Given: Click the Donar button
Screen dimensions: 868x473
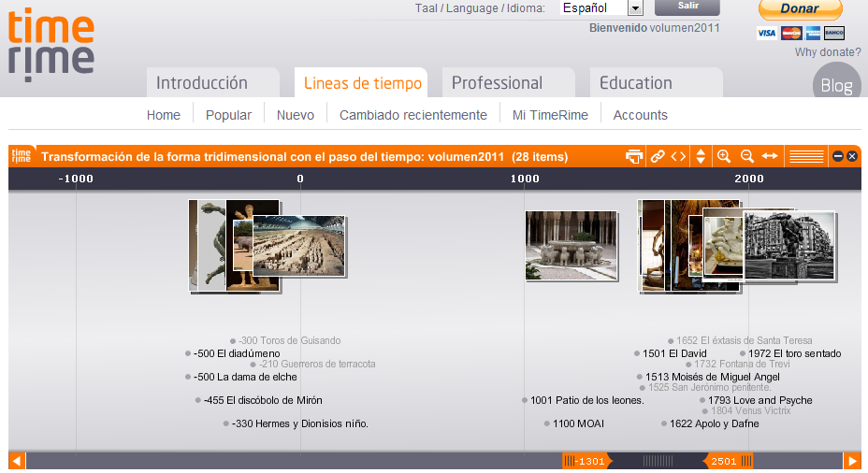Looking at the screenshot, I should 800,8.
